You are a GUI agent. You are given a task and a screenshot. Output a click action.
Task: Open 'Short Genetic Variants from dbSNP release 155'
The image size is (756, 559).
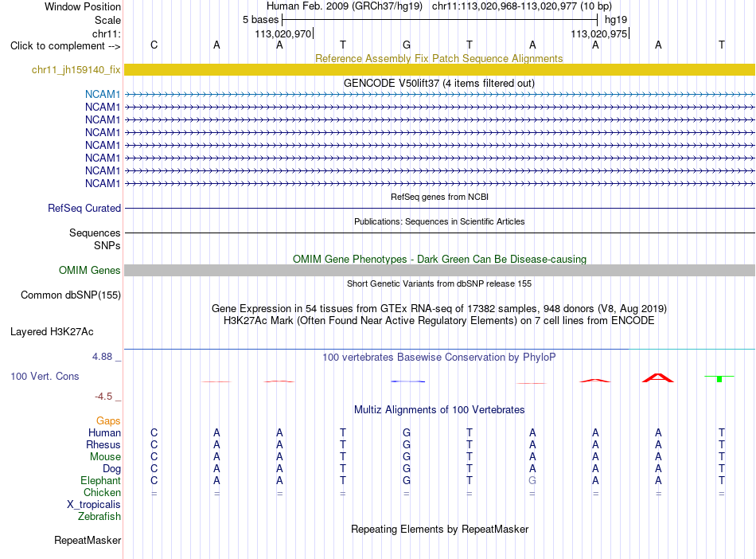point(439,283)
